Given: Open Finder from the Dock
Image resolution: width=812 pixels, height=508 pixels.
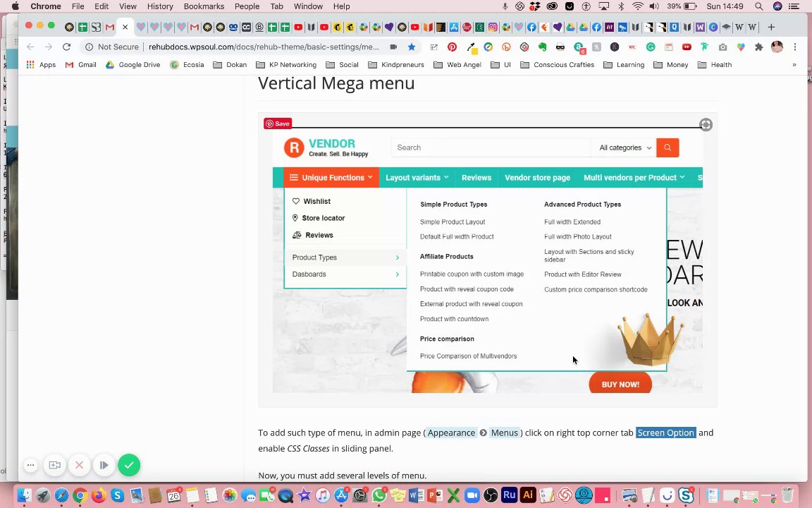Looking at the screenshot, I should tap(25, 495).
